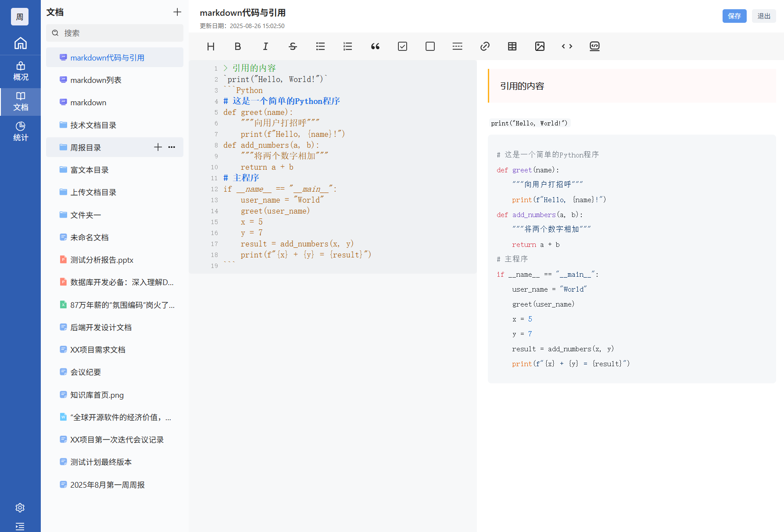Insert an image from toolbar
784x532 pixels.
click(x=540, y=46)
